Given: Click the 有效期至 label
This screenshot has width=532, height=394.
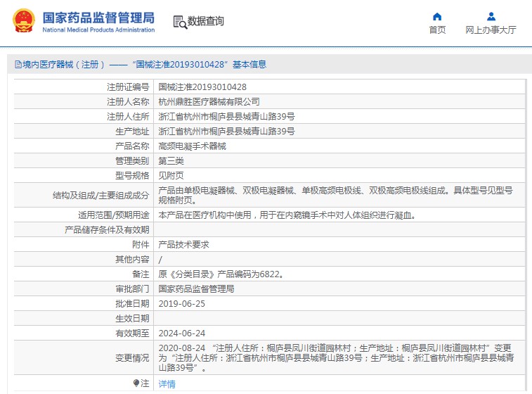Looking at the screenshot, I should point(132,333).
